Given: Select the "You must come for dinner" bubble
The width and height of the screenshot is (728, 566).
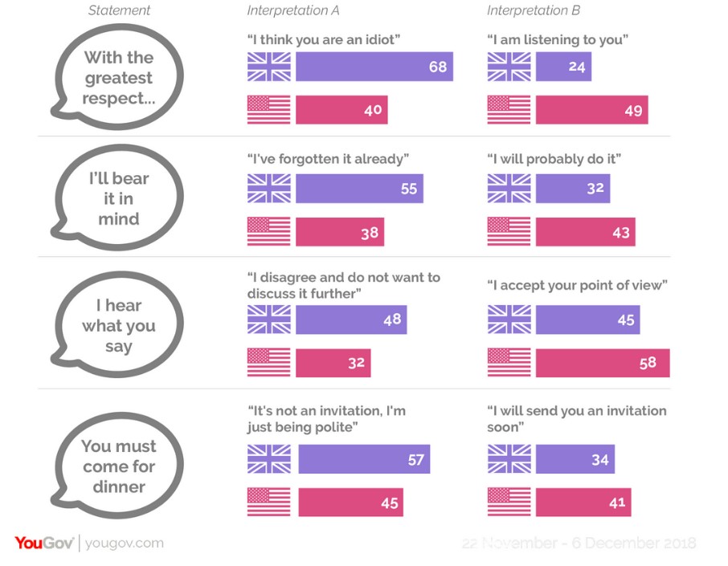Looking at the screenshot, I should click(x=119, y=466).
